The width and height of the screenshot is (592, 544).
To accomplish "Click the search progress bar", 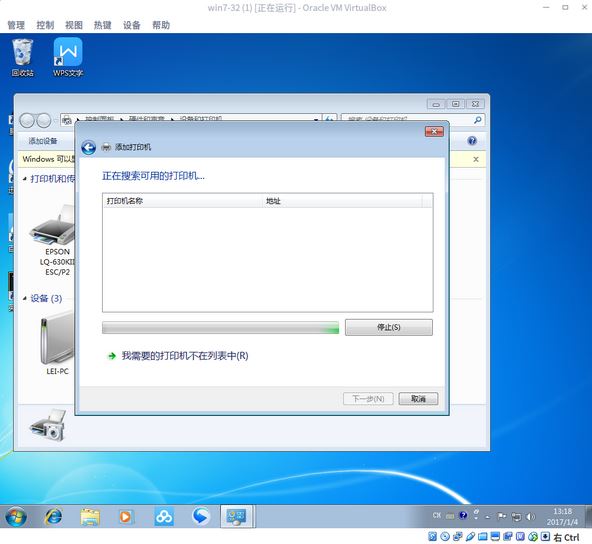I will (x=220, y=327).
